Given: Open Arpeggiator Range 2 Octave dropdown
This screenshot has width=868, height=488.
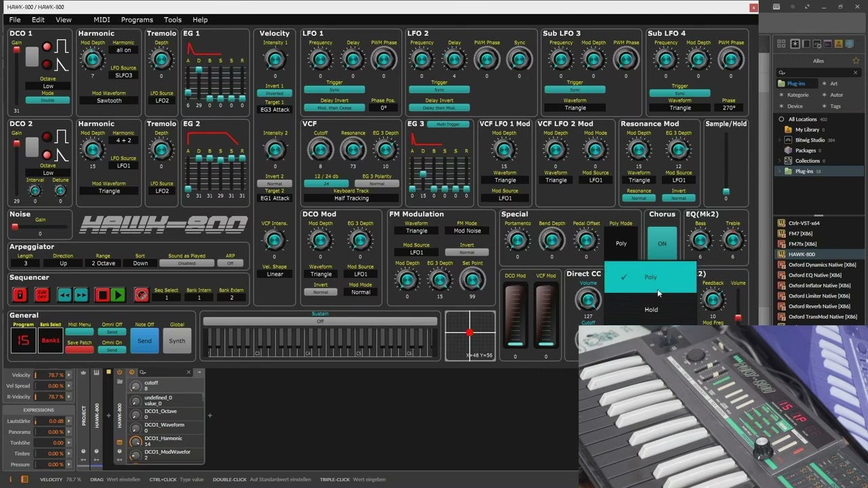Looking at the screenshot, I should coord(103,263).
